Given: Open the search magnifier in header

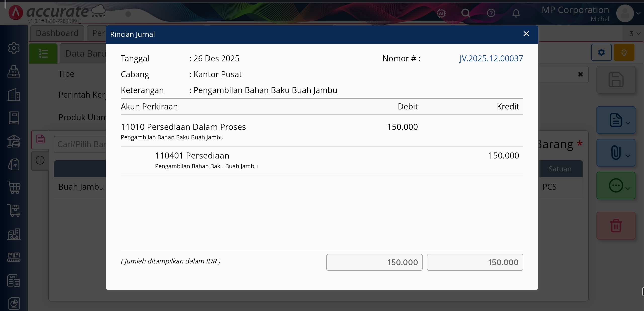Looking at the screenshot, I should (x=466, y=13).
